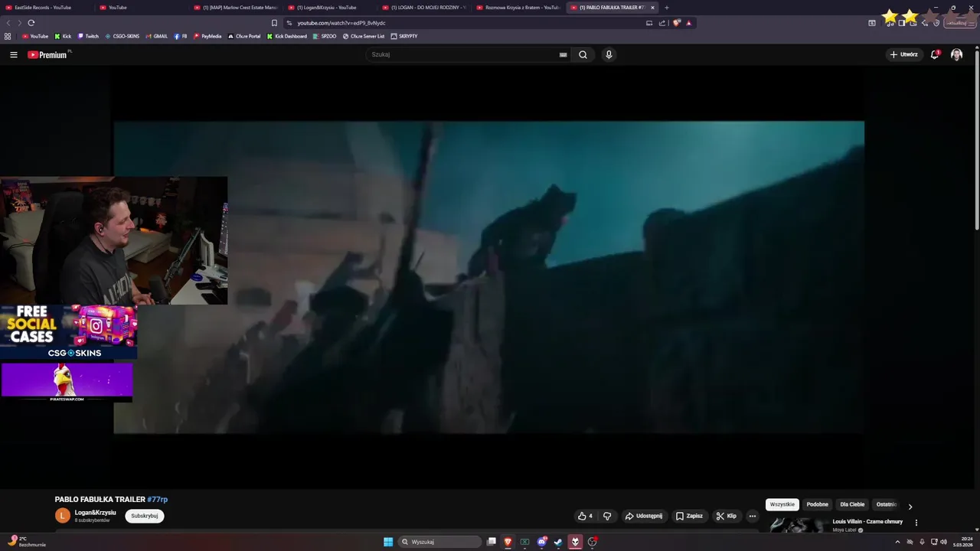Open more actions three-dot menu
This screenshot has width=980, height=551.
pyautogui.click(x=752, y=516)
